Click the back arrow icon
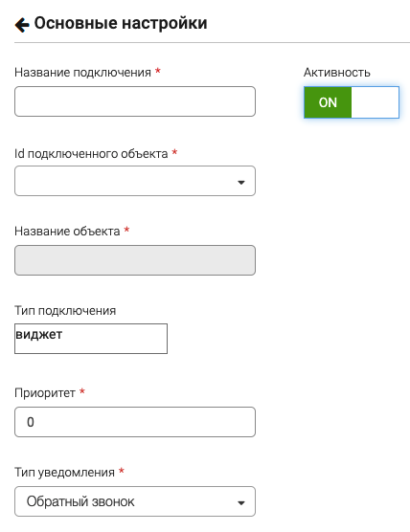Viewport: 410px width, 532px height. point(22,25)
